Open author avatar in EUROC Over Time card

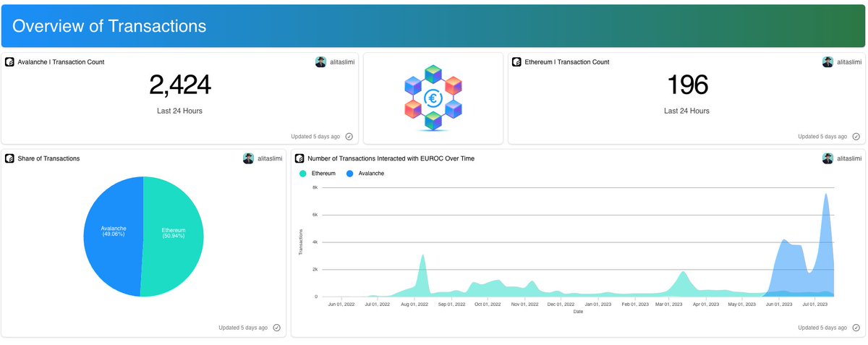827,158
